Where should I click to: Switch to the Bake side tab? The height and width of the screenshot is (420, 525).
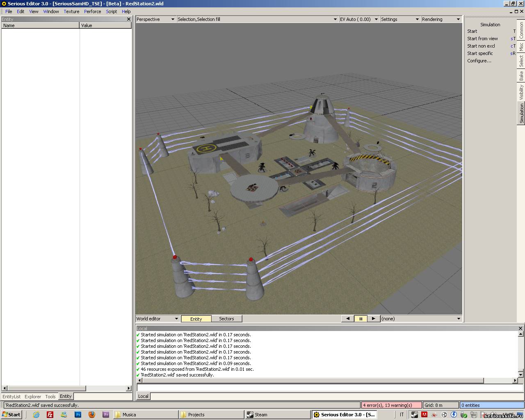tap(521, 76)
